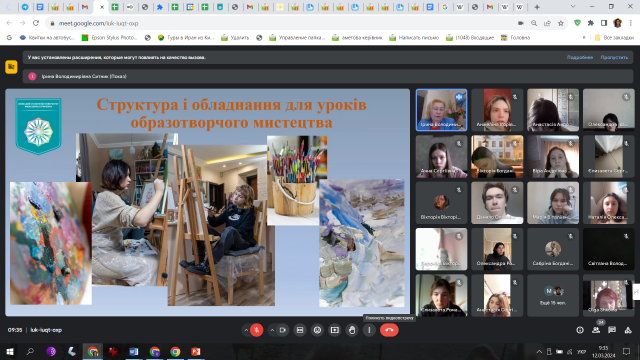The height and width of the screenshot is (360, 640).
Task: Bookmark this page with the star icon
Action: [x=561, y=23]
